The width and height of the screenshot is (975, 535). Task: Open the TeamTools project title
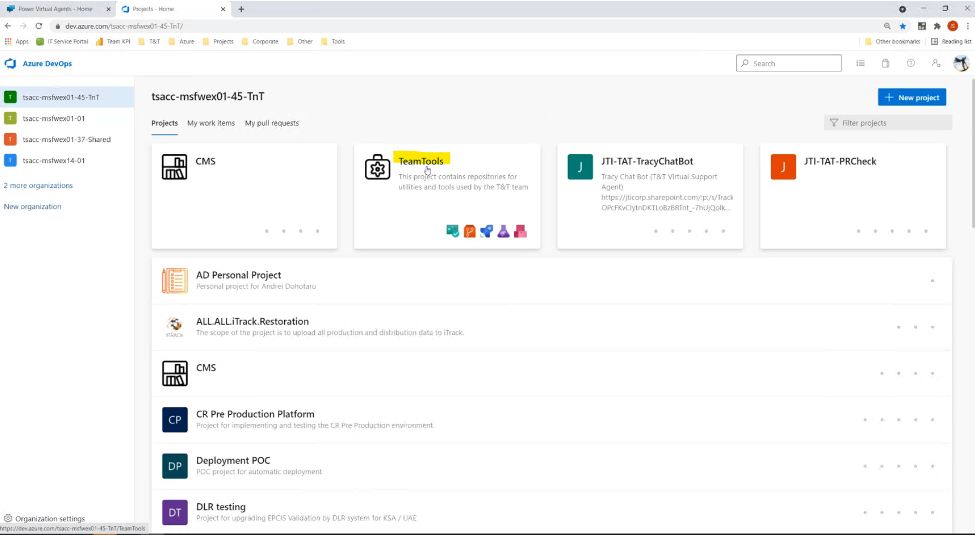(x=421, y=161)
